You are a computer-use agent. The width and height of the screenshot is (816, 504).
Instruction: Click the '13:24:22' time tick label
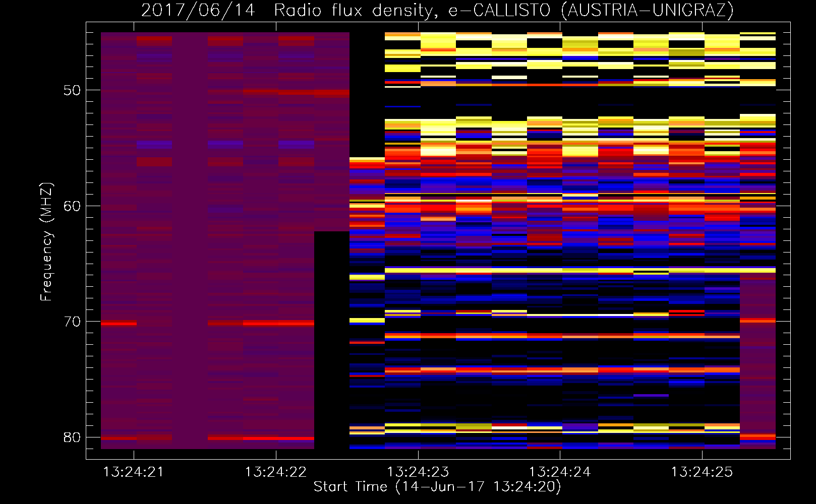276,472
